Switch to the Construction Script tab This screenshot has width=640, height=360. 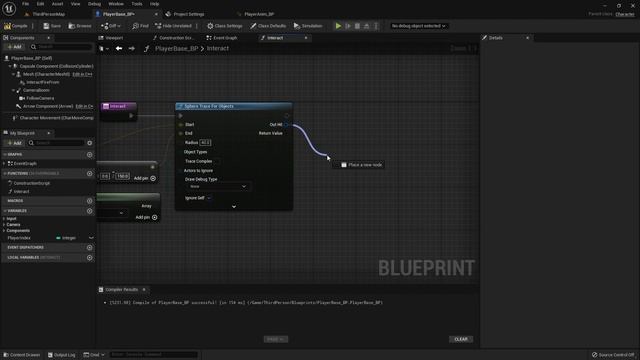(x=176, y=38)
